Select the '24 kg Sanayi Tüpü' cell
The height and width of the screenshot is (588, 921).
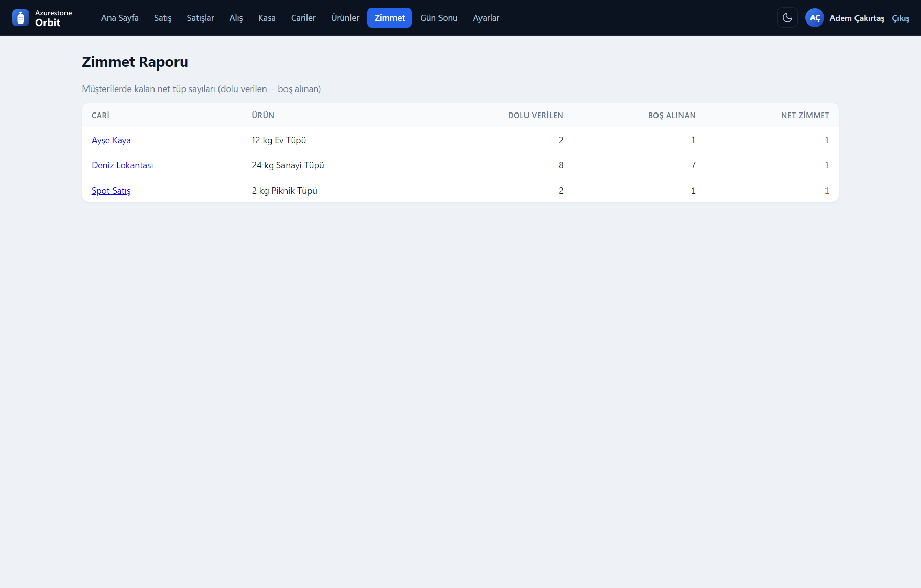click(288, 165)
